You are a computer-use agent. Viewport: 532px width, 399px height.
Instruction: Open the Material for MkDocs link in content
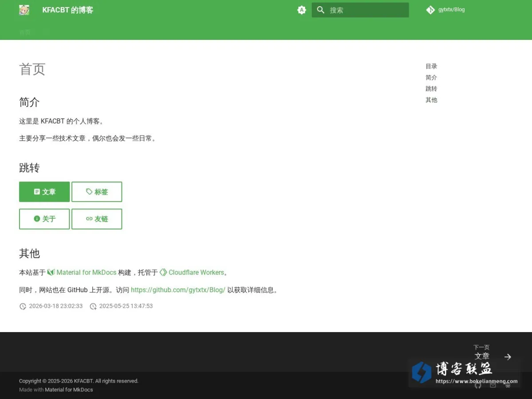86,272
